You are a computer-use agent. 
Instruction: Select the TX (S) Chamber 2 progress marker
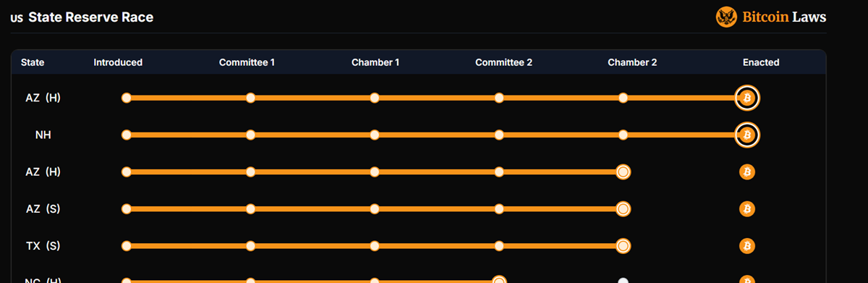click(623, 246)
